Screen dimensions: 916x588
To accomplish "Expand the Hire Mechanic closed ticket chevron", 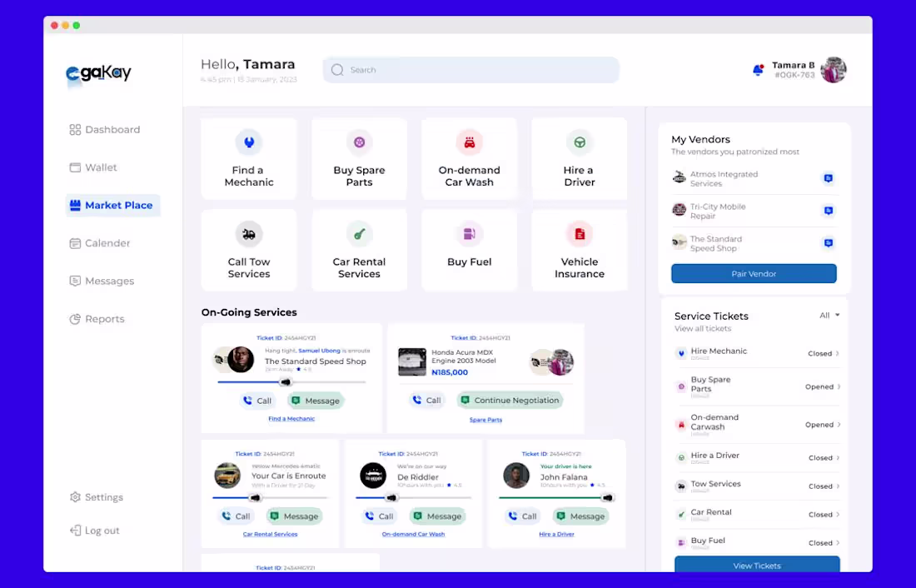I will click(838, 353).
